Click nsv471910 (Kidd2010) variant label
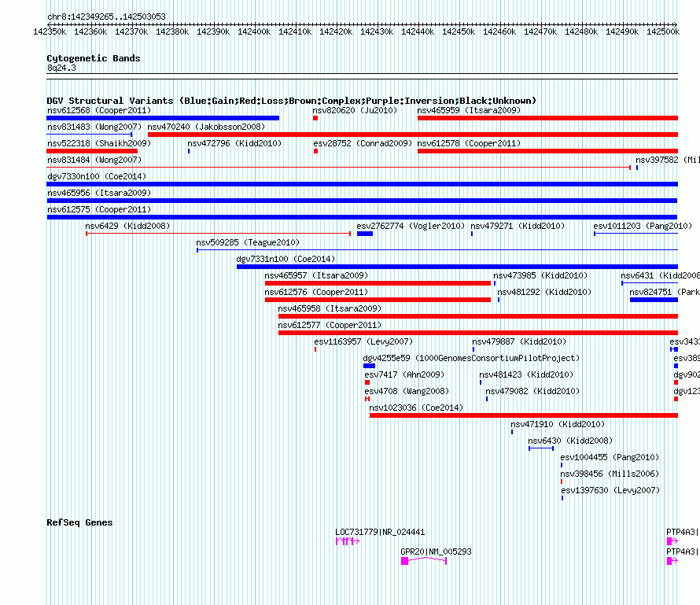Screen dimensions: 700x605 (x=558, y=424)
